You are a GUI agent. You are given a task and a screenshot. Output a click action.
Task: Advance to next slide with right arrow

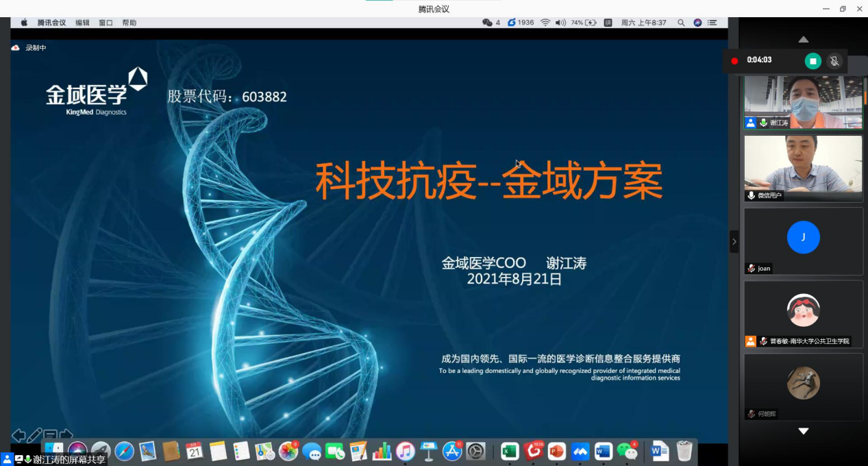click(x=66, y=435)
